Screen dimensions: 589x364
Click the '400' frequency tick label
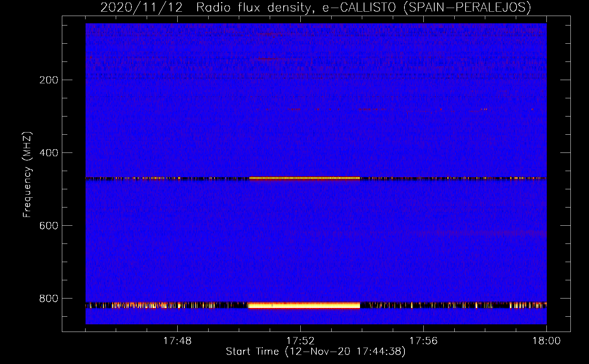point(48,153)
